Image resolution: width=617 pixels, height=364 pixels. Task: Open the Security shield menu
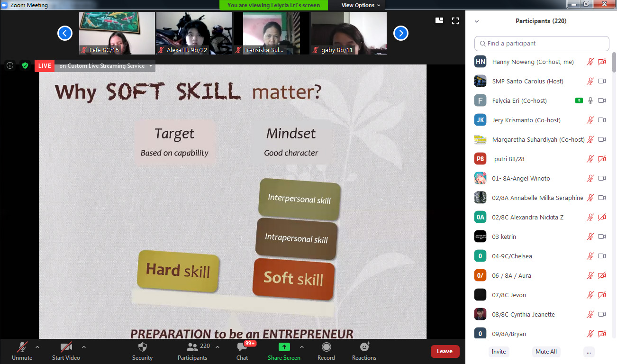click(142, 351)
